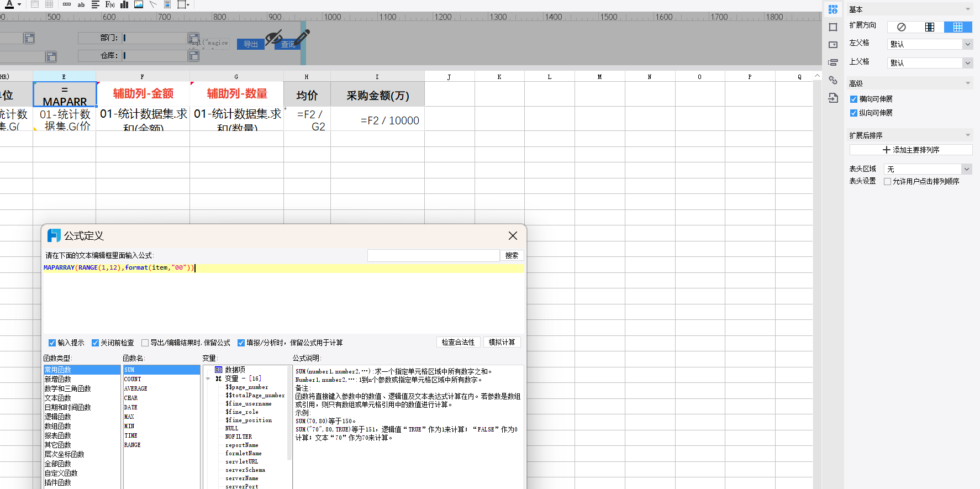Collapse the 基本 section

pos(968,9)
